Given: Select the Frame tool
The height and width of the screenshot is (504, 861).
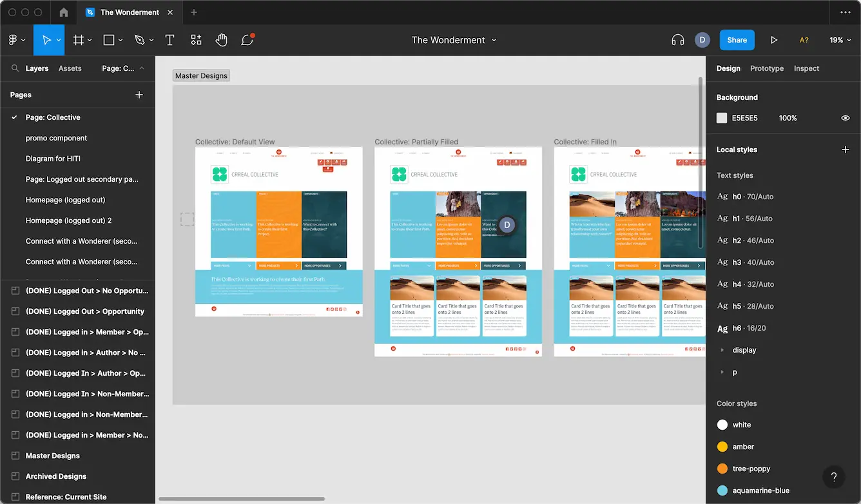Looking at the screenshot, I should pyautogui.click(x=79, y=40).
